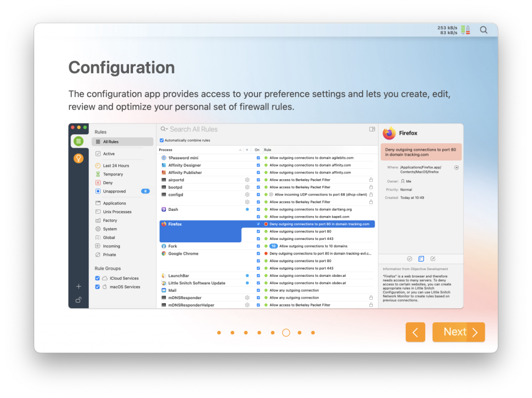Click Little Snitch Software Update row

pos(267,283)
